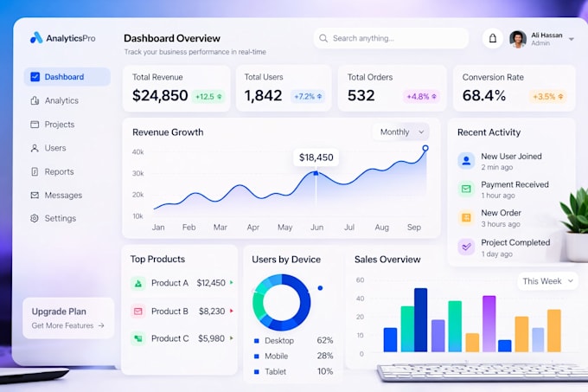Click the Product C trend arrow
This screenshot has height=392, width=588.
click(232, 338)
